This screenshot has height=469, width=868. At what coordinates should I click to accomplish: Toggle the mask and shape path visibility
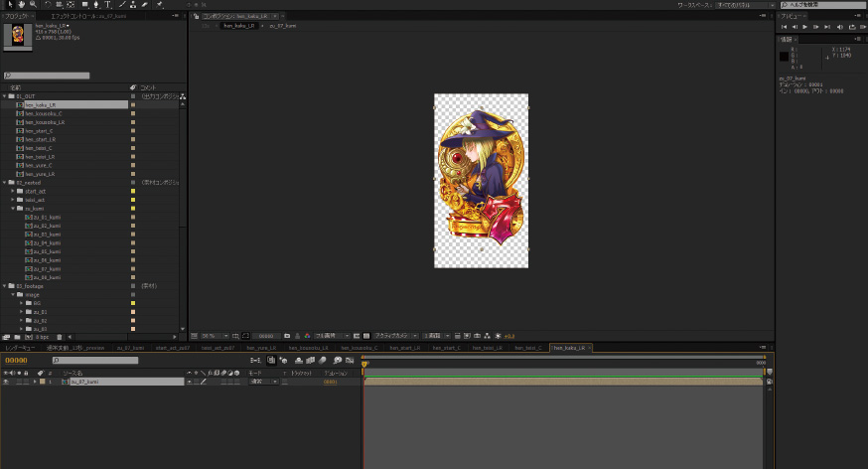245,336
